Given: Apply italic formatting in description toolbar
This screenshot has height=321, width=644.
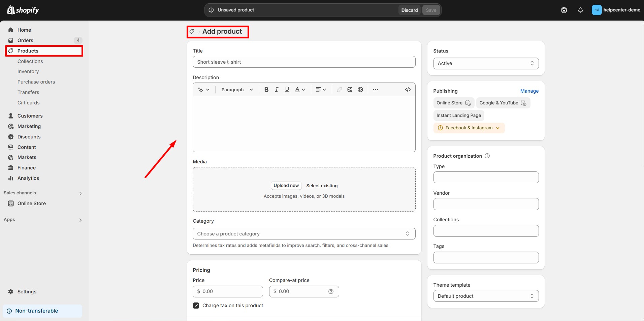Looking at the screenshot, I should 277,90.
